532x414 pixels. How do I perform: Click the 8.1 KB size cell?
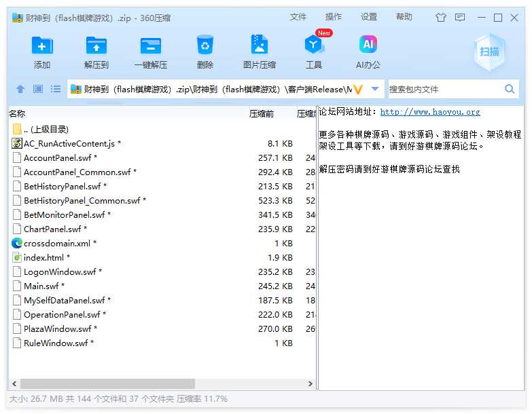(x=280, y=144)
